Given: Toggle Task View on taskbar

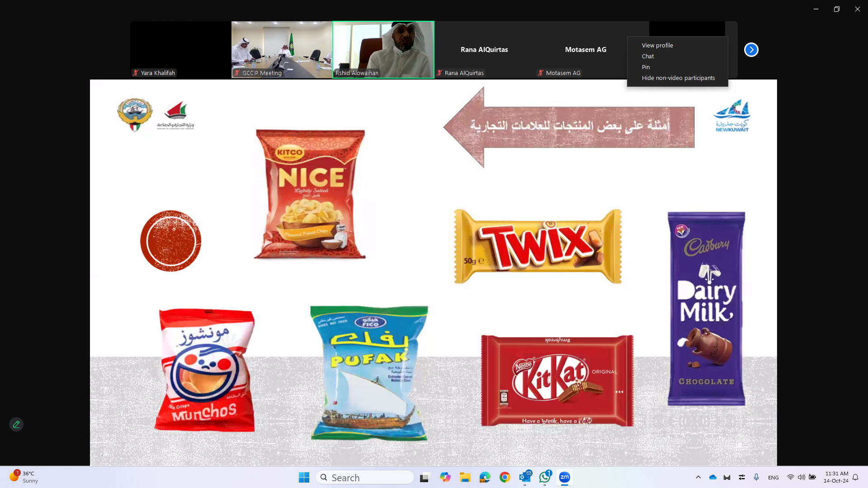Looking at the screenshot, I should point(425,477).
